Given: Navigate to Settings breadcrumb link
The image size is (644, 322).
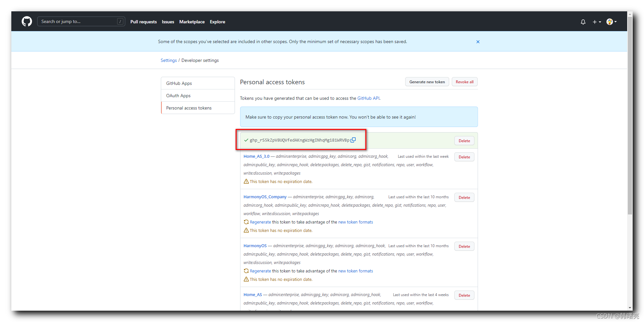Looking at the screenshot, I should click(x=169, y=60).
